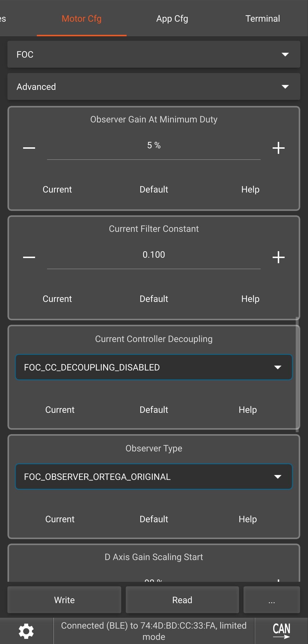Click Help for Observer Type
The height and width of the screenshot is (644, 308).
(248, 519)
